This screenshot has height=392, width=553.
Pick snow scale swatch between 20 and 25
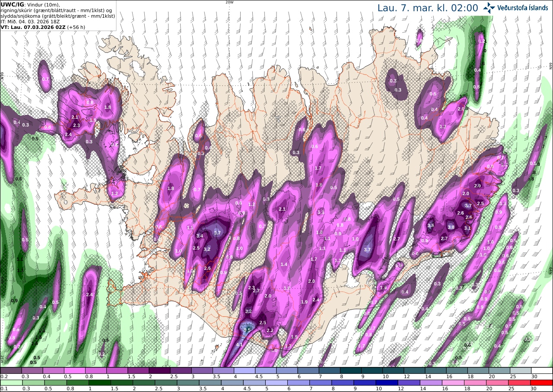coord(499,370)
